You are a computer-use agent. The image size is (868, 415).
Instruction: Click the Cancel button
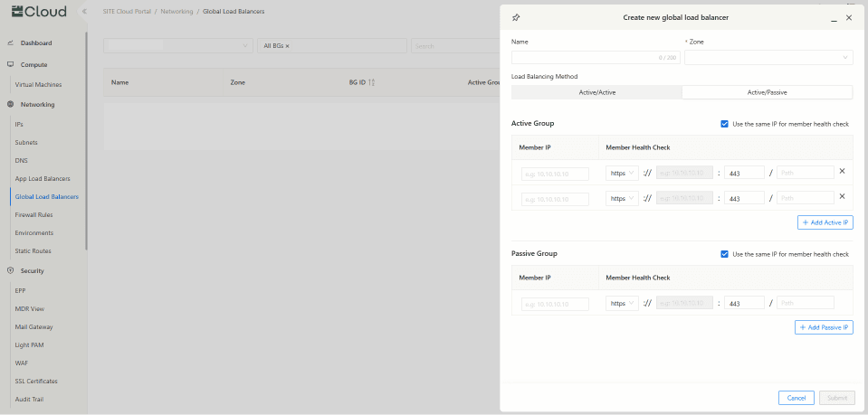pyautogui.click(x=796, y=398)
